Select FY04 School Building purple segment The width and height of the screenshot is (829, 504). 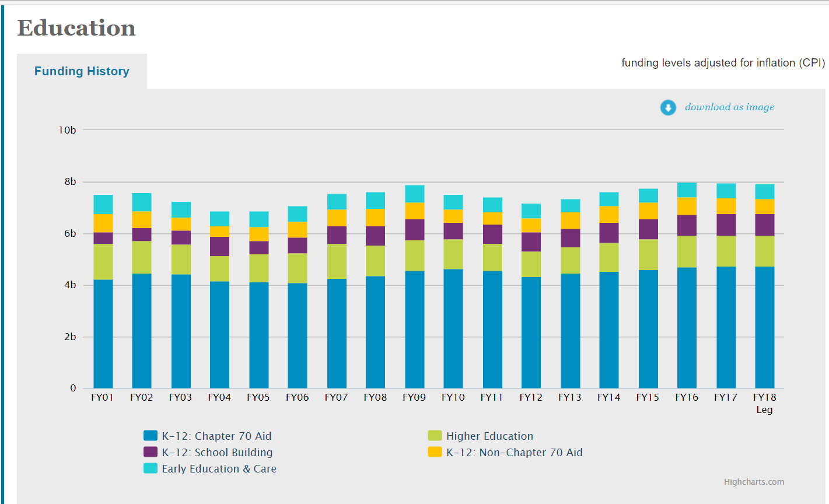220,247
